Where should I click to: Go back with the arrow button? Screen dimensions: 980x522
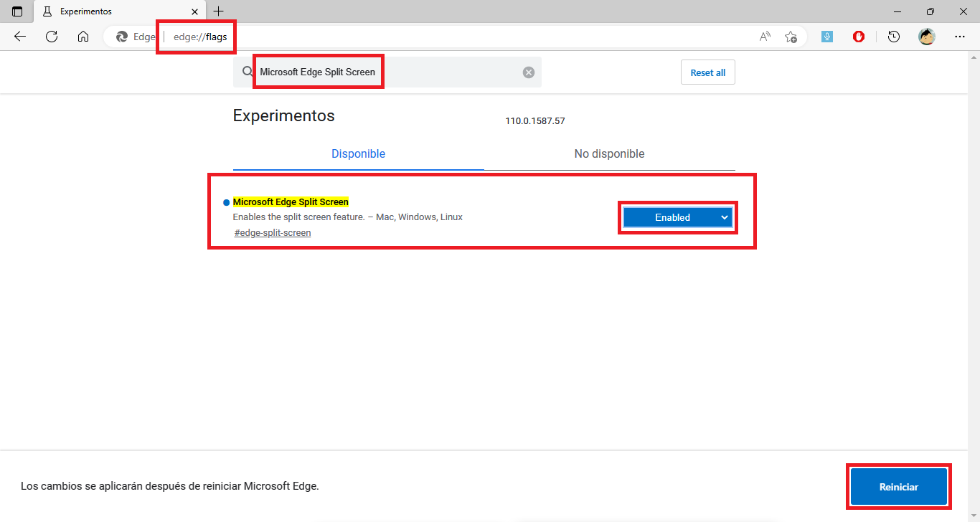coord(20,37)
